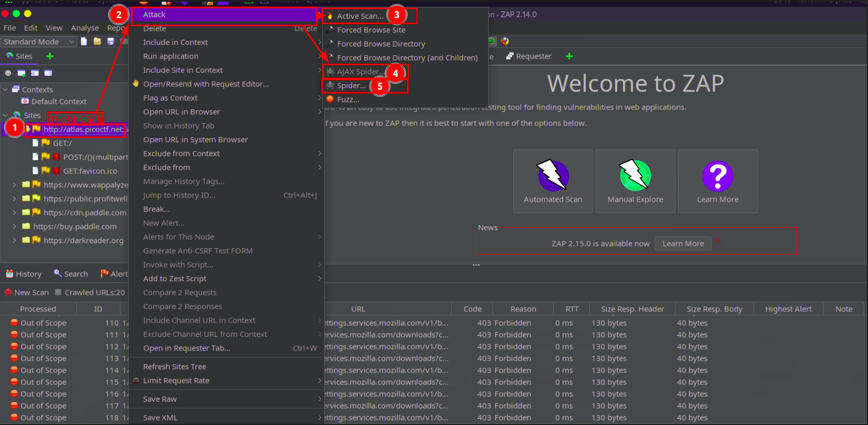This screenshot has width=868, height=425.
Task: Click the New Scan spider button
Action: [27, 293]
